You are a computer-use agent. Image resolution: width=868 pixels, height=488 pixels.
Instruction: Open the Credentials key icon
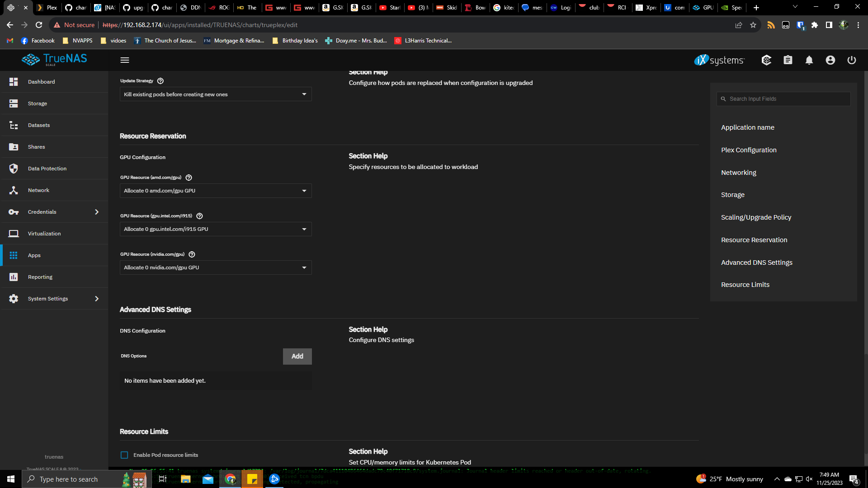click(x=14, y=212)
